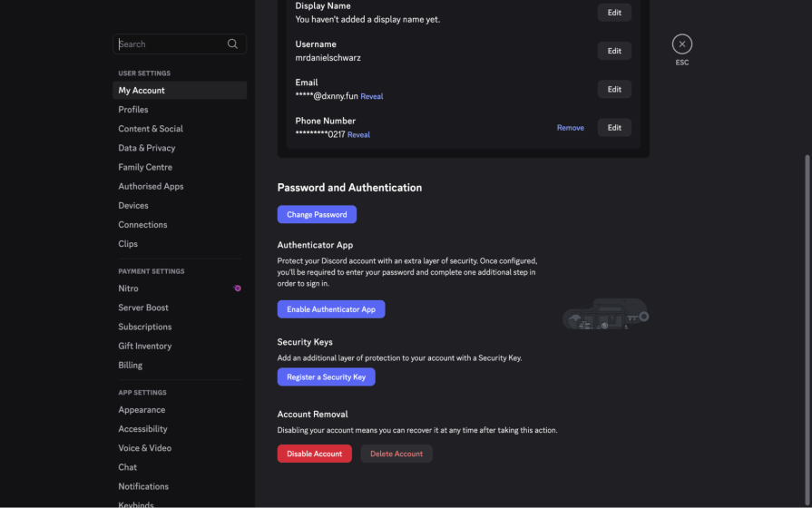The image size is (812, 508).
Task: Reveal the hidden phone number
Action: (358, 135)
